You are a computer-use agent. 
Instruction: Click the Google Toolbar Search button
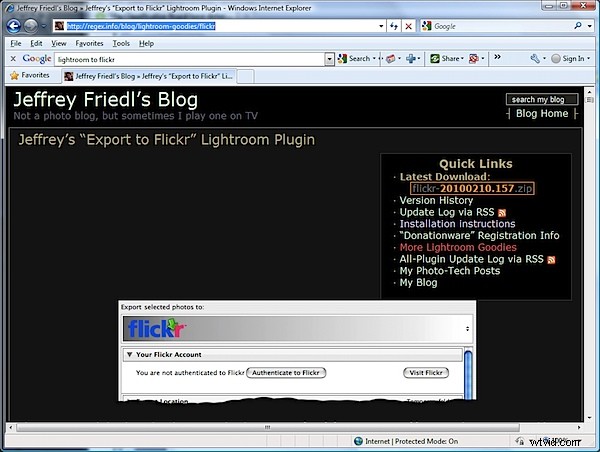(x=354, y=59)
